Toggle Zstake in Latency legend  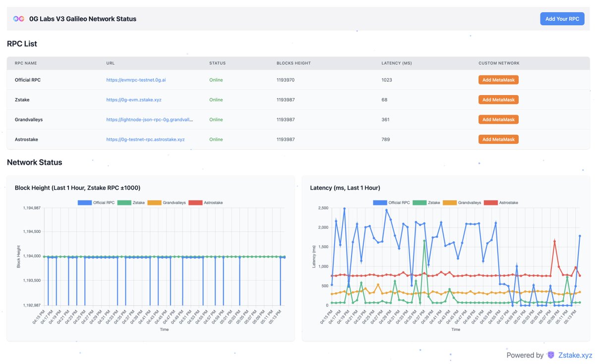tap(427, 203)
